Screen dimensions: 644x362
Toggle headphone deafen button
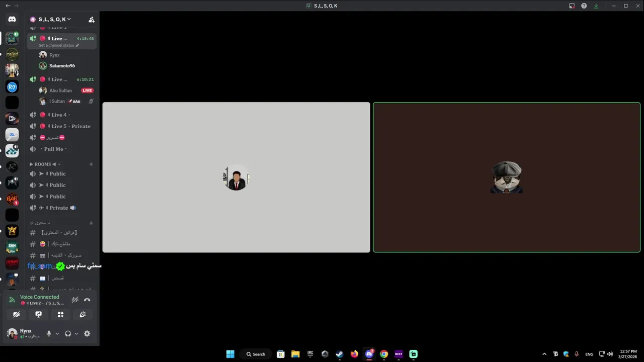pyautogui.click(x=68, y=333)
